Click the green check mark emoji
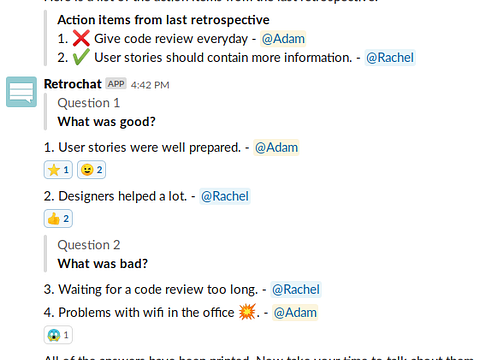This screenshot has width=480, height=360. [x=81, y=57]
